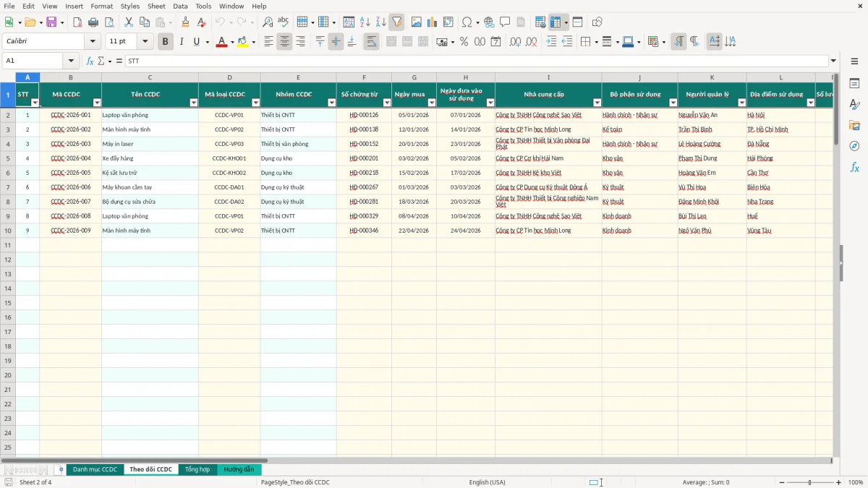Screen dimensions: 868x488
Task: Open sidebar Properties panel
Action: (x=854, y=84)
